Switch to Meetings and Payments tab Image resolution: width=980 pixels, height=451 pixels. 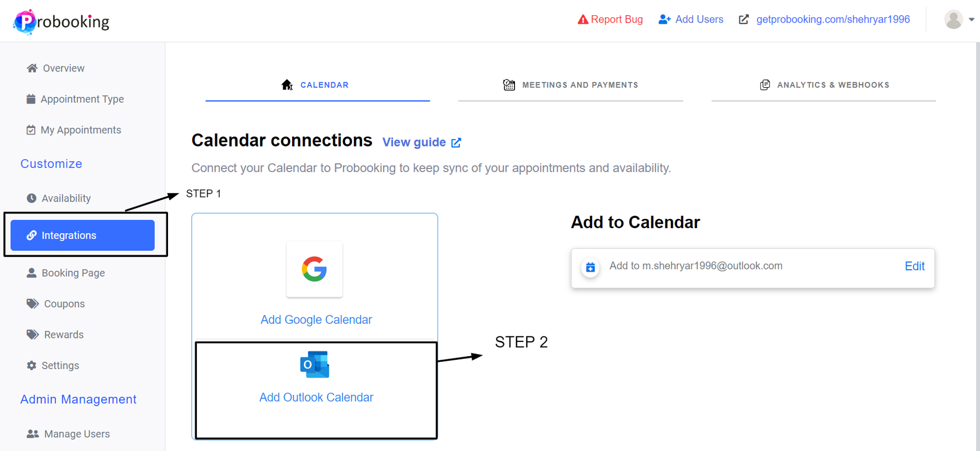pos(570,85)
